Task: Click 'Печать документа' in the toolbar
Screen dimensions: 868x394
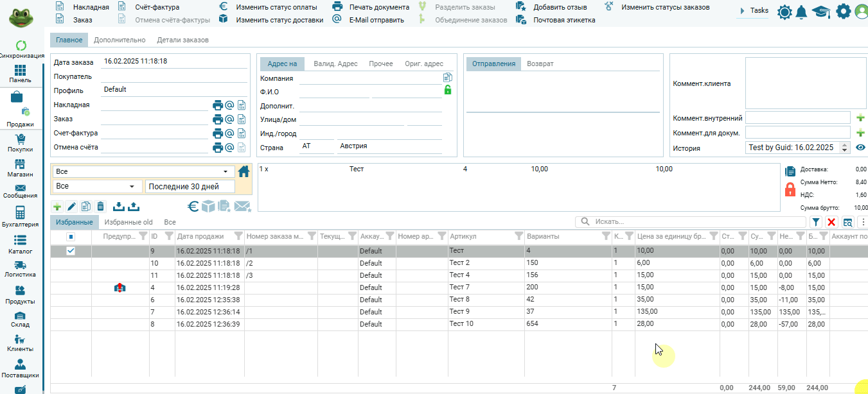Action: [x=378, y=7]
